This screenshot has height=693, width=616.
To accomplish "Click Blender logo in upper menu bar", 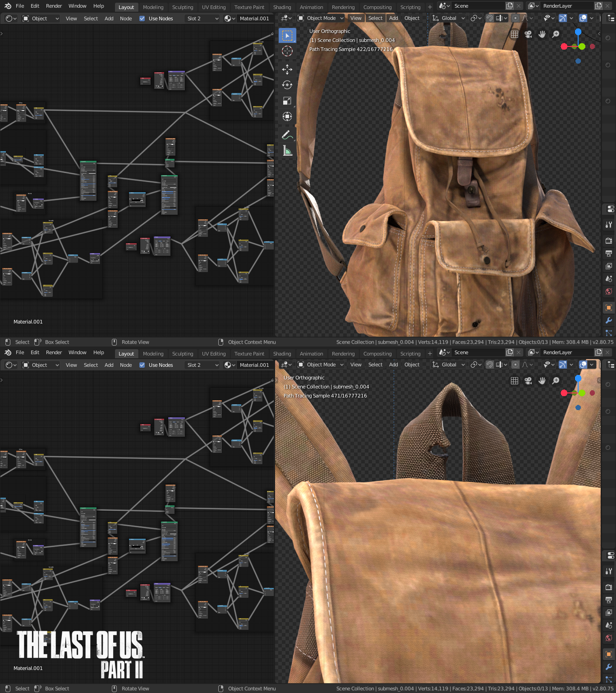I will pyautogui.click(x=8, y=6).
